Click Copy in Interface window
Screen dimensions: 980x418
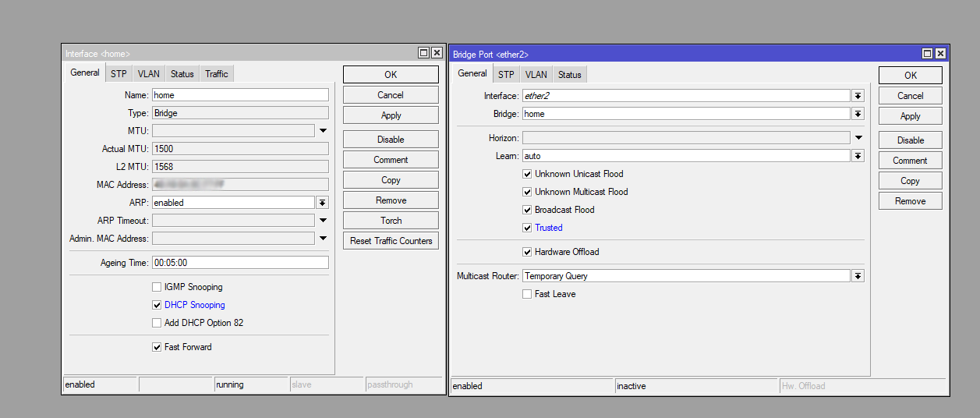click(391, 180)
